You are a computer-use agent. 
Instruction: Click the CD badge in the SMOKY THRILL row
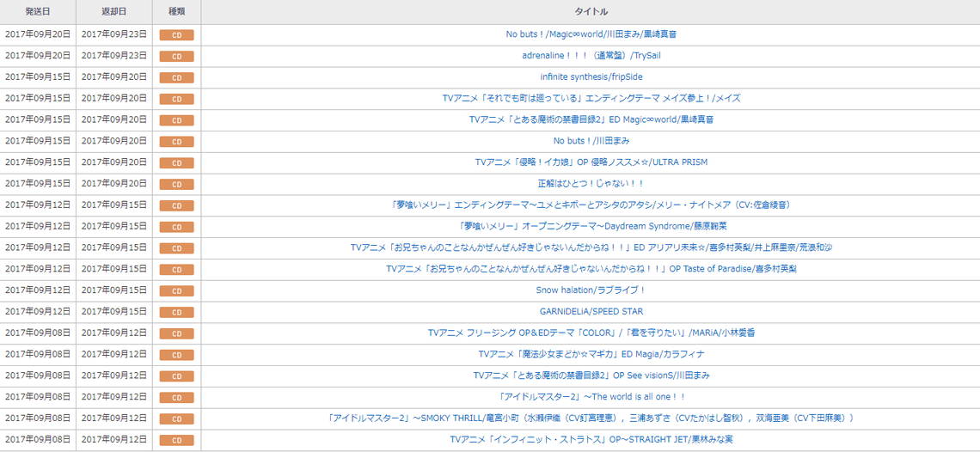click(x=176, y=418)
